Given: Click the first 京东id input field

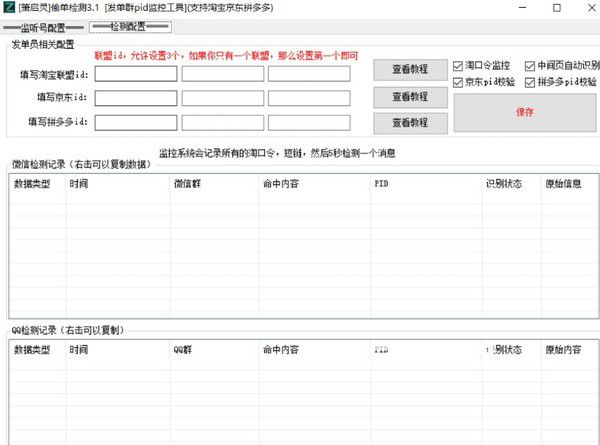Looking at the screenshot, I should tap(136, 98).
